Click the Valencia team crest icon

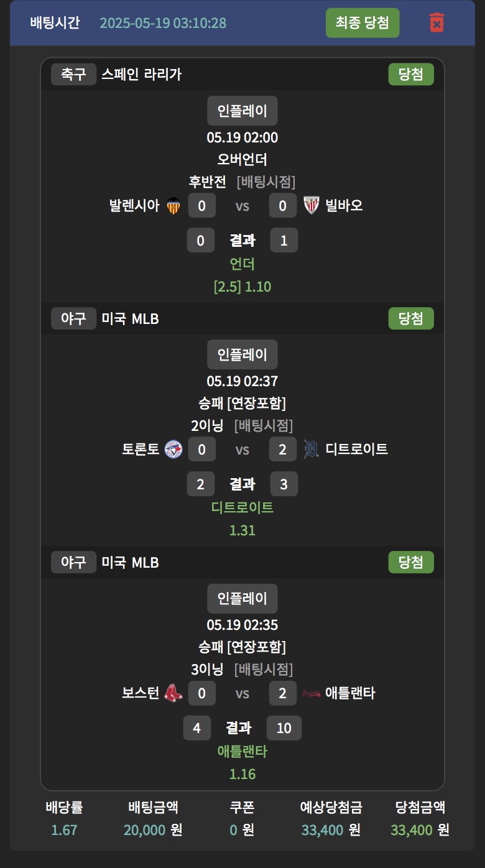[173, 206]
